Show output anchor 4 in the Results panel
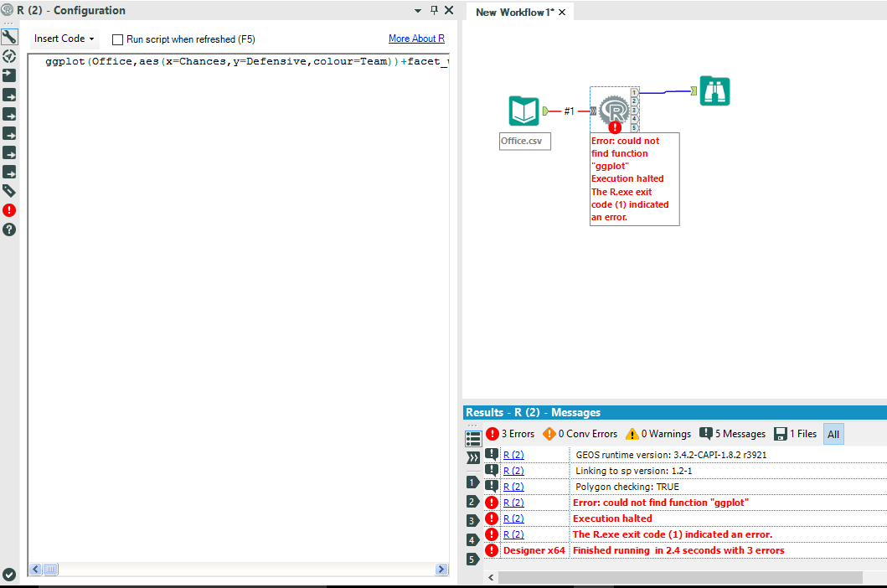This screenshot has height=588, width=887. [x=473, y=540]
